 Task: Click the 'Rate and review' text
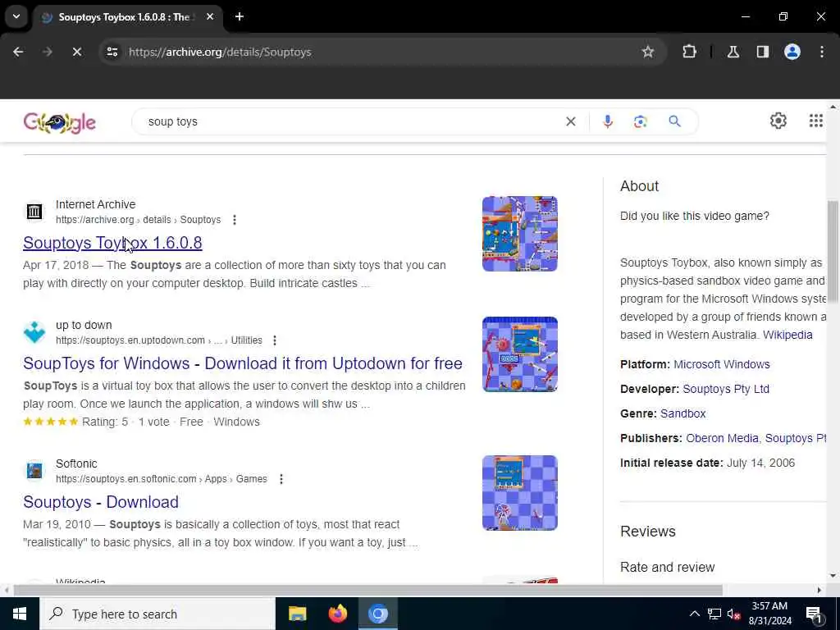click(668, 567)
